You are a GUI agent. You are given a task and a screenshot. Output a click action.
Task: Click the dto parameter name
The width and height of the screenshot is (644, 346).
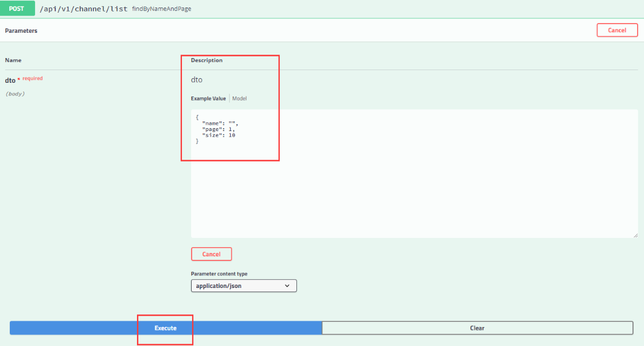(10, 80)
